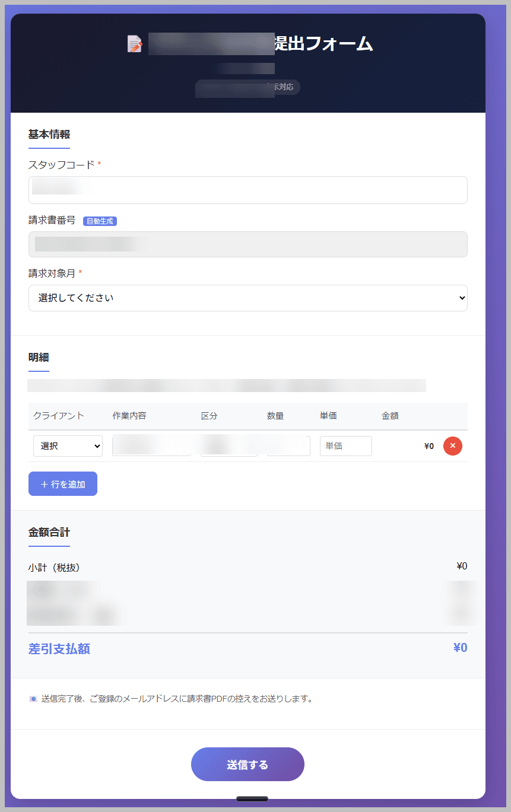Click the ¥0 amount in the 金額 column

429,445
